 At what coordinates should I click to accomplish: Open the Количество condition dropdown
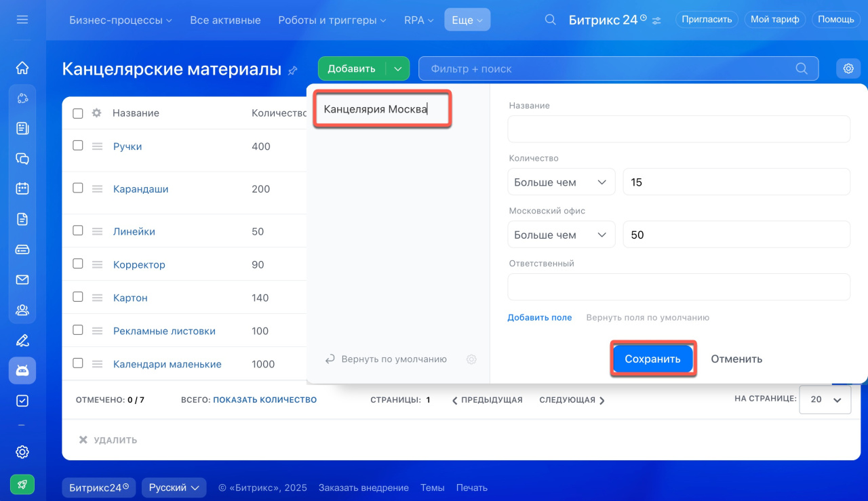(561, 182)
